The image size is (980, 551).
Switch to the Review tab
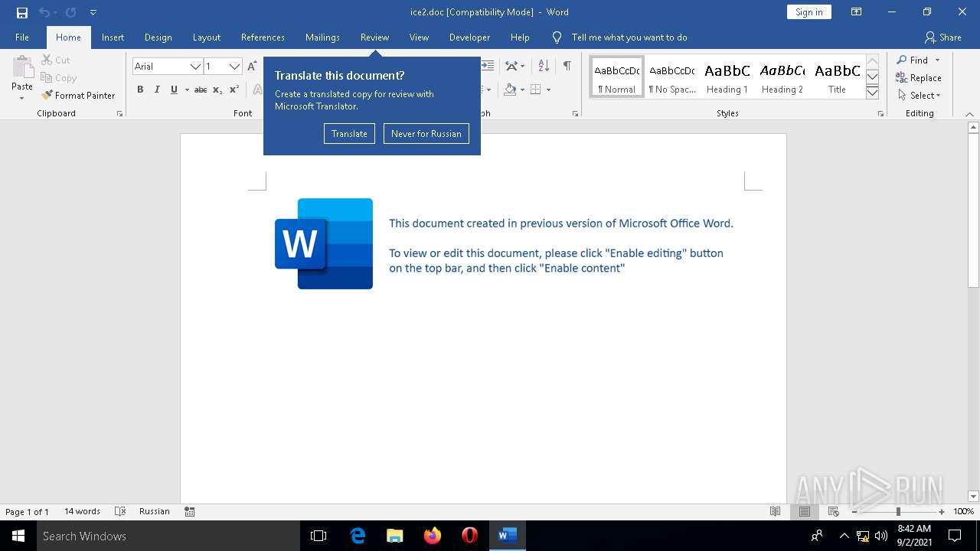point(374,37)
